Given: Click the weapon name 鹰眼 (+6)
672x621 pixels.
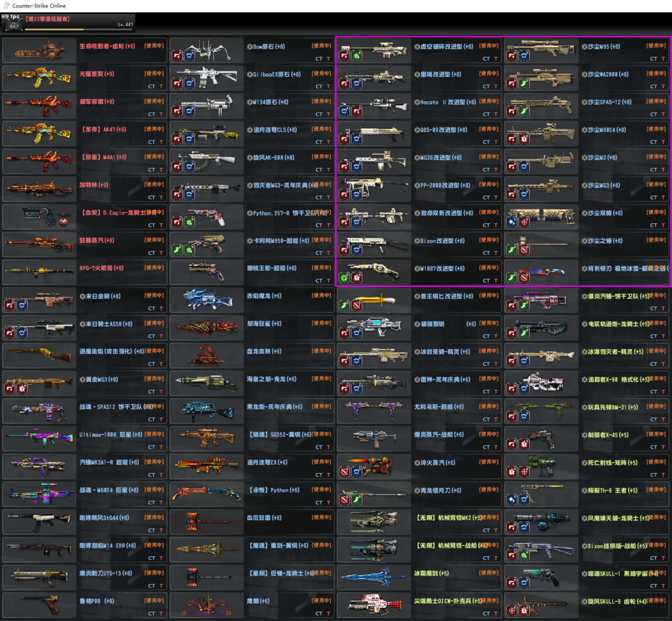Looking at the screenshot, I should (x=258, y=601).
